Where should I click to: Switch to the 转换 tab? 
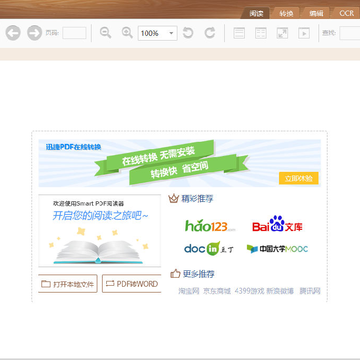[286, 14]
